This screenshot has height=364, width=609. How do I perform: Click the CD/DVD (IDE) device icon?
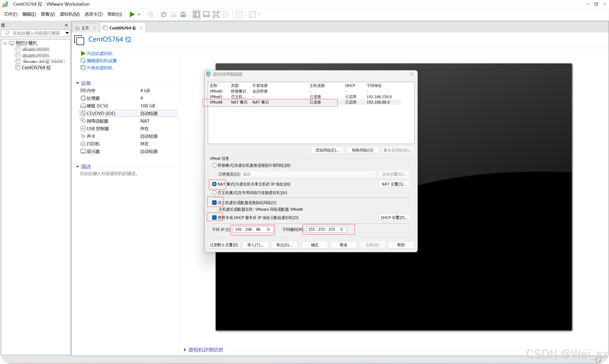83,113
